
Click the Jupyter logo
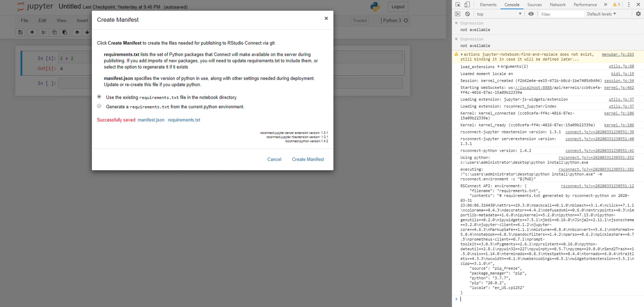(35, 6)
